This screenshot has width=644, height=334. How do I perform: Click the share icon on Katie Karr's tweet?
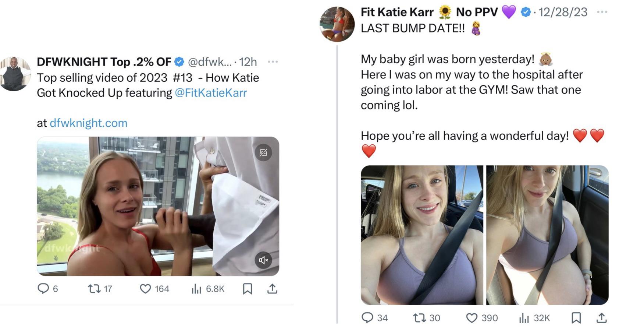pos(602,317)
